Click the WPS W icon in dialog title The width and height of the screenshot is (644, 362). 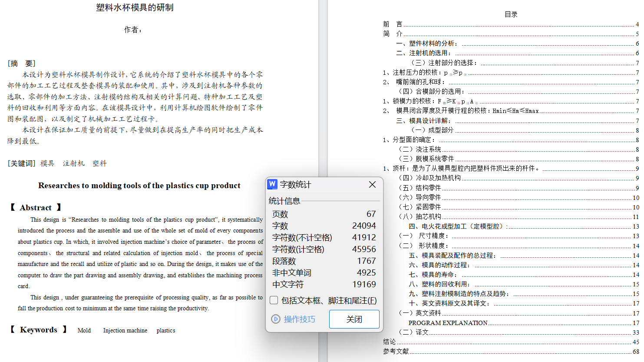click(272, 184)
